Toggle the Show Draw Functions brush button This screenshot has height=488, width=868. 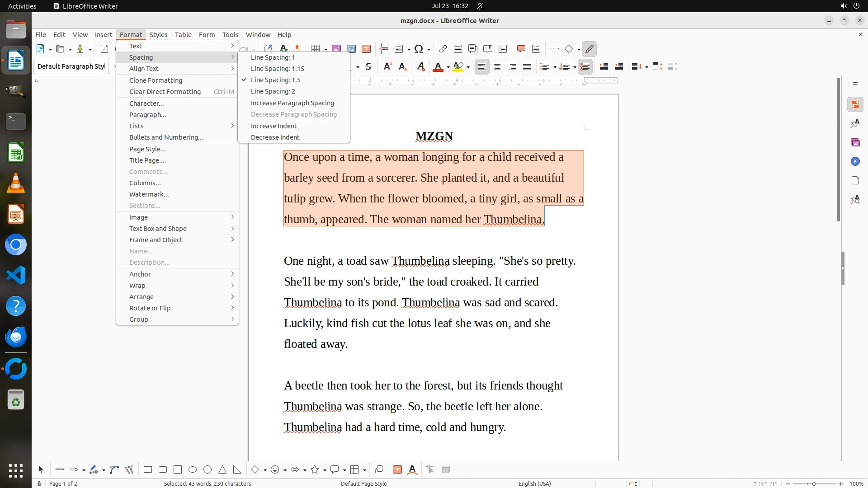pyautogui.click(x=589, y=49)
